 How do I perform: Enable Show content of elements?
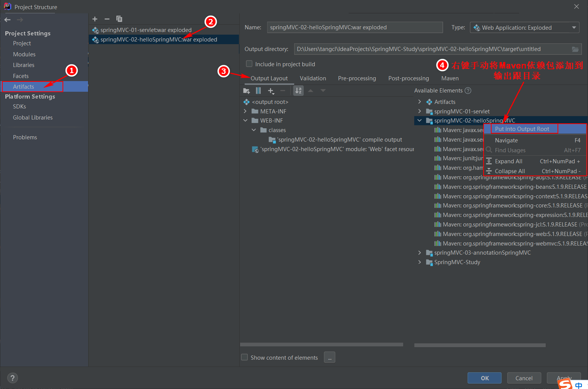(245, 357)
